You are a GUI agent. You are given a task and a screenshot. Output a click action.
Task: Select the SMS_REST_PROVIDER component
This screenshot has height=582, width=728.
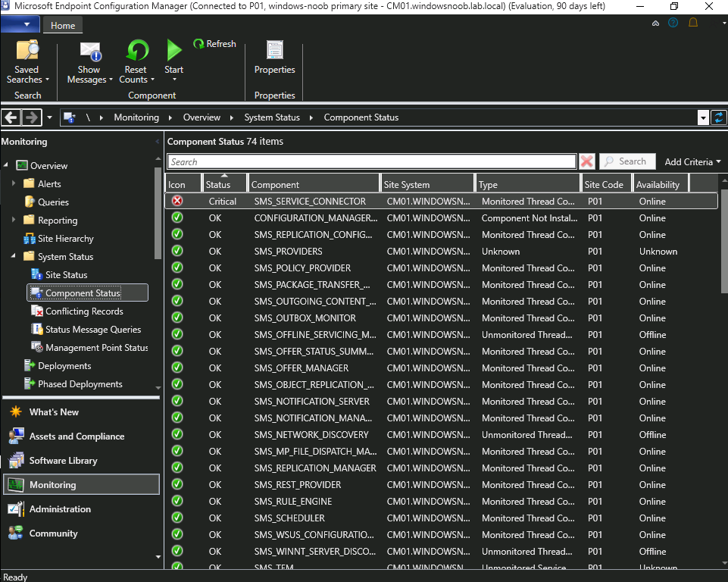point(441,484)
